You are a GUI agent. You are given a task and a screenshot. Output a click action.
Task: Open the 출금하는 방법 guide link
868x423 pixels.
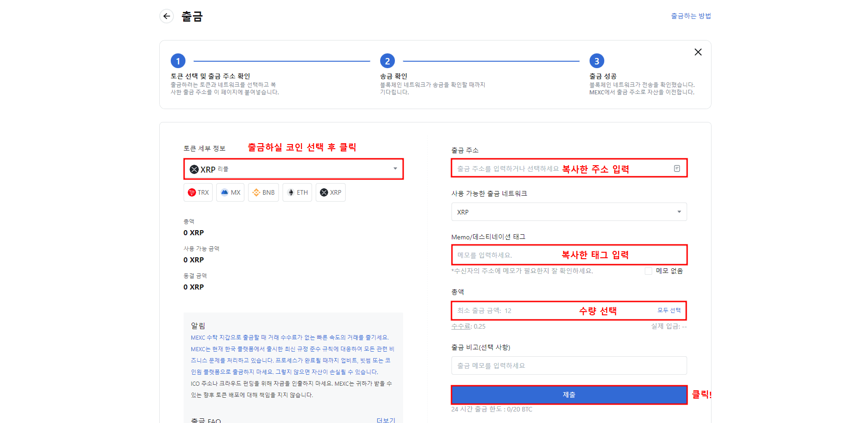[x=691, y=16]
